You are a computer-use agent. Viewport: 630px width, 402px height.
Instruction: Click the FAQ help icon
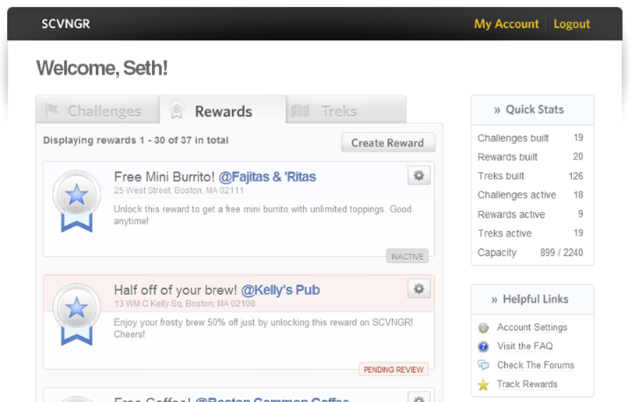point(484,347)
